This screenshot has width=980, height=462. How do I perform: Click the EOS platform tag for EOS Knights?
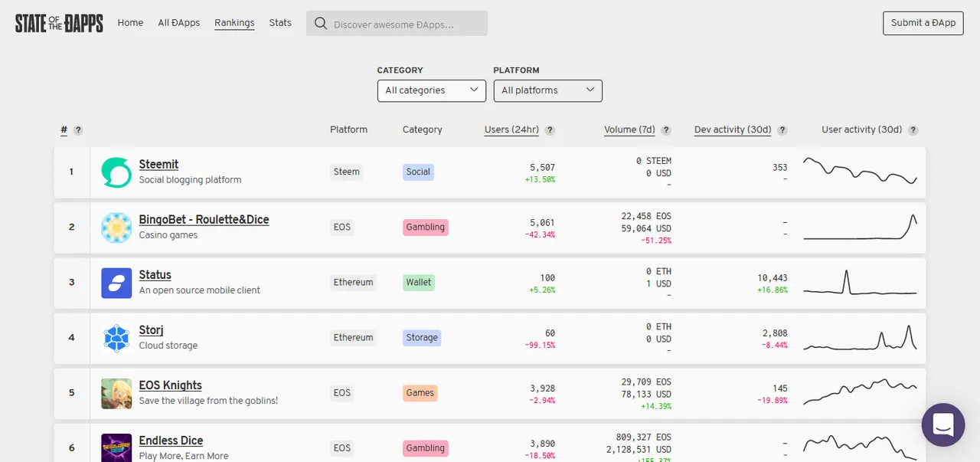click(x=341, y=392)
